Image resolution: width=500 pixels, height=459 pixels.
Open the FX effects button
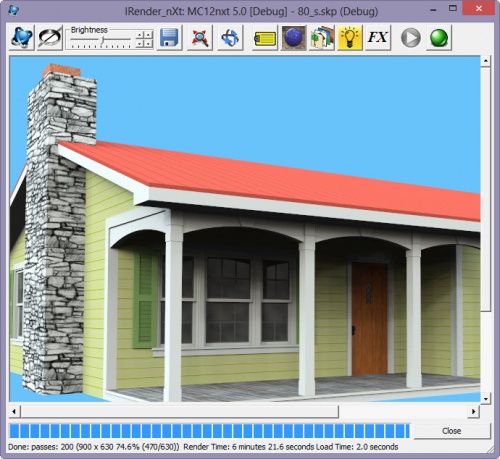click(378, 38)
